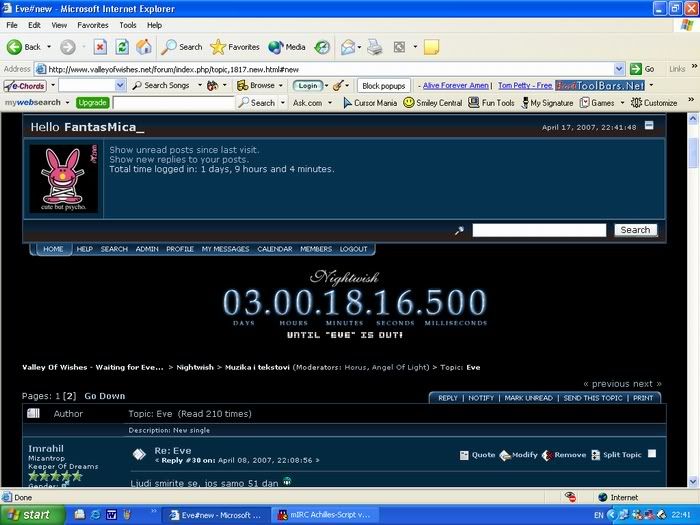Open the Ask.com dropdown arrow
This screenshot has height=525, width=700.
pos(330,103)
